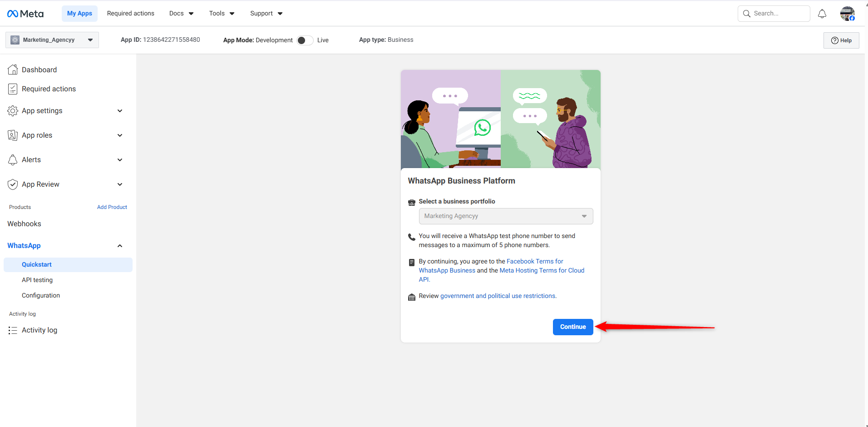The image size is (868, 427).
Task: Click the App roles sidebar label
Action: point(37,135)
